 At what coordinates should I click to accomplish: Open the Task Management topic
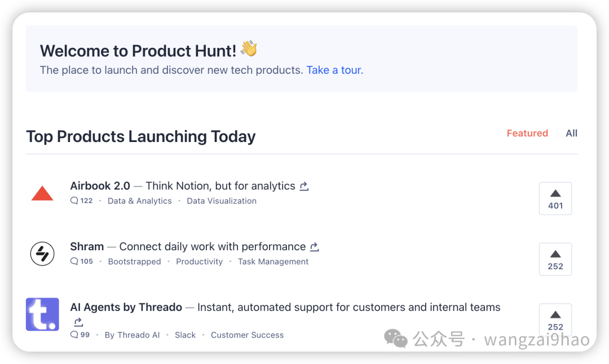point(273,261)
